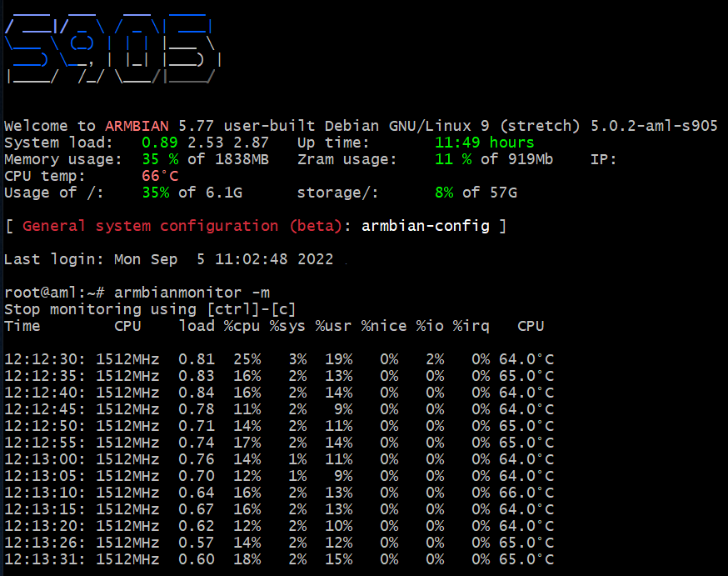Click the IP: label
The height and width of the screenshot is (576, 728).
point(604,159)
